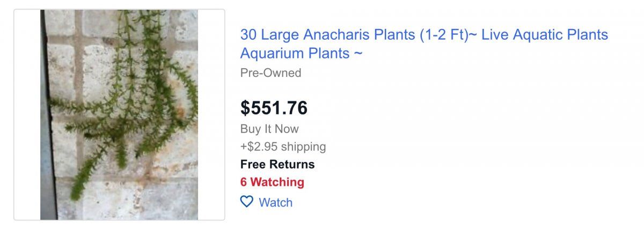Click the word 'Returns' in Free Returns
Viewport: 644px width, 227px height.
pyautogui.click(x=292, y=164)
